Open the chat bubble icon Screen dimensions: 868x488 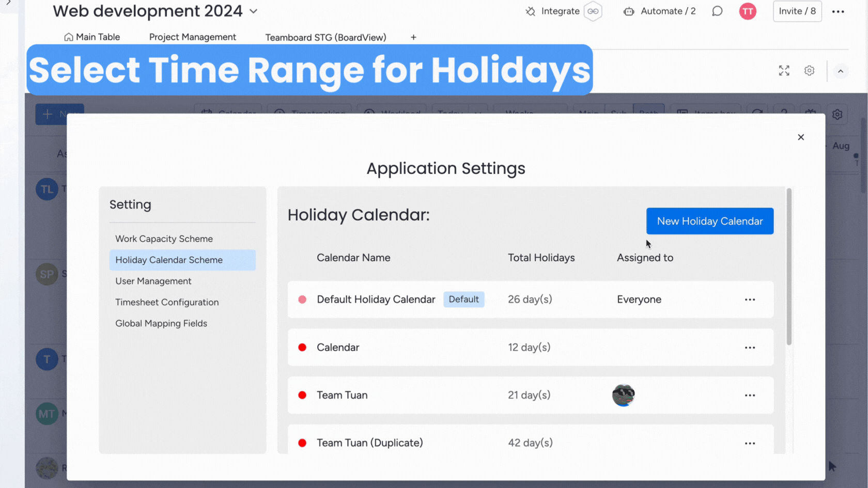click(717, 11)
